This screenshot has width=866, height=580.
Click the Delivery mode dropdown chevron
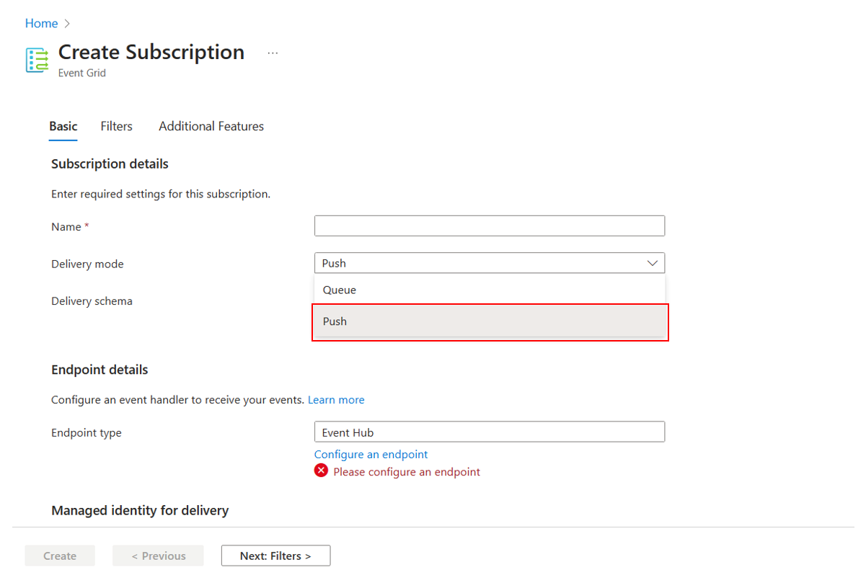click(651, 262)
